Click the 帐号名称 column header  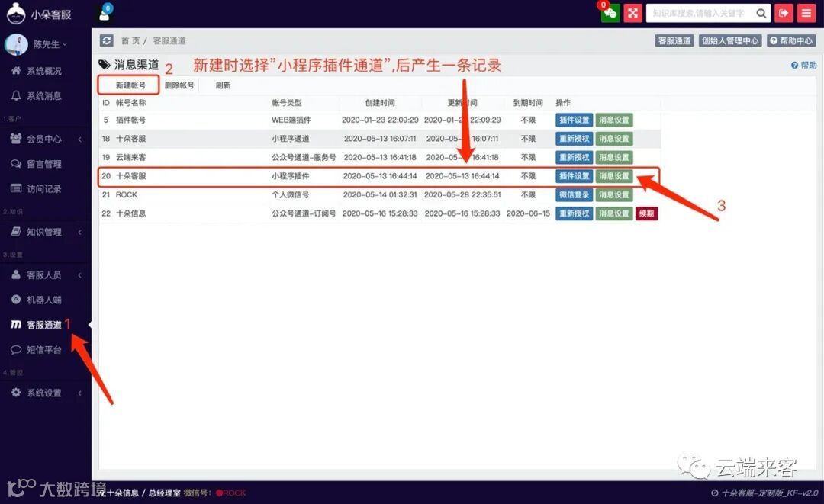pos(131,103)
